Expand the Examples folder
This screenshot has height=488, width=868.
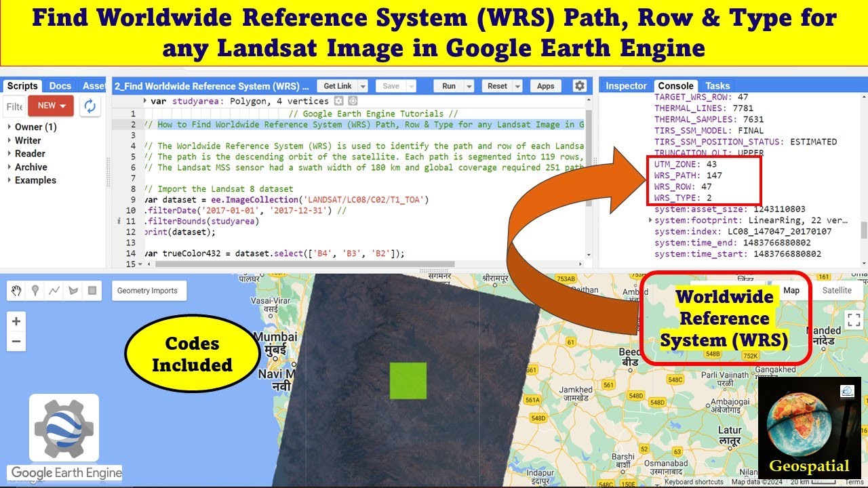click(9, 180)
